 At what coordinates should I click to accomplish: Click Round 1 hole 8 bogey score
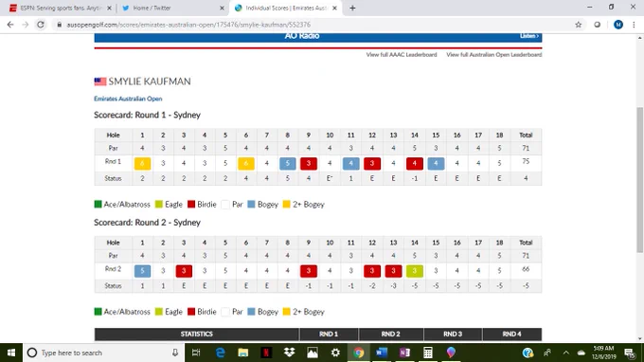[288, 164]
